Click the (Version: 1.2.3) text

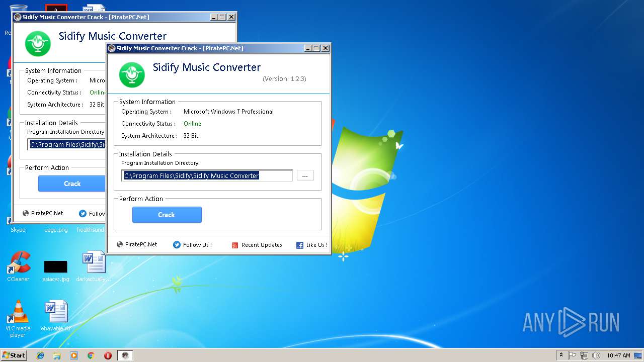284,79
